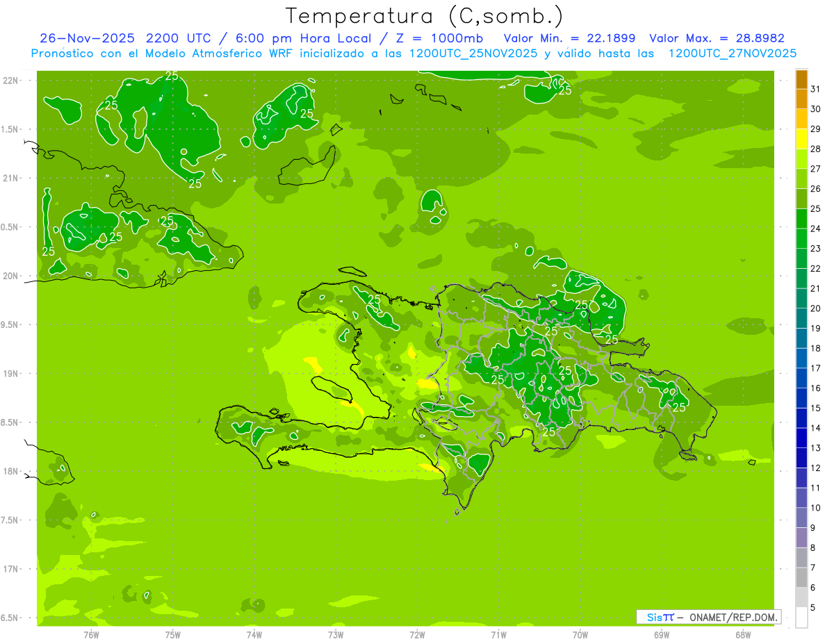Click the color bar label "18"
Viewport: 834px width, 644px height.
coord(816,349)
